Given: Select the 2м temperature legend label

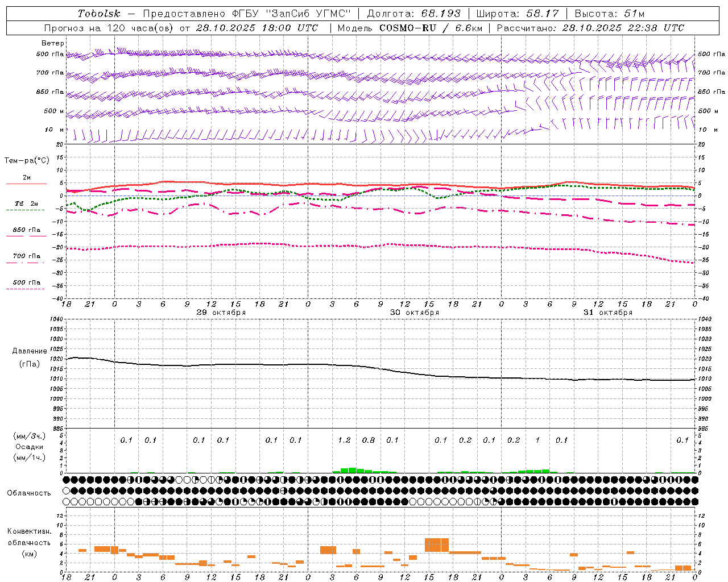Looking at the screenshot, I should coord(27,177).
